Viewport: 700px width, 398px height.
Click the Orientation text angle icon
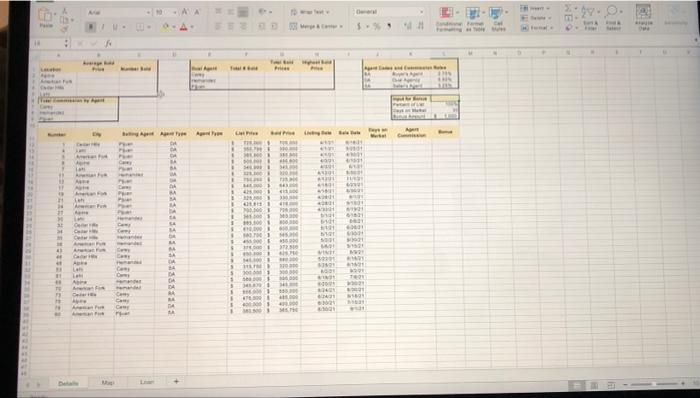[x=263, y=13]
